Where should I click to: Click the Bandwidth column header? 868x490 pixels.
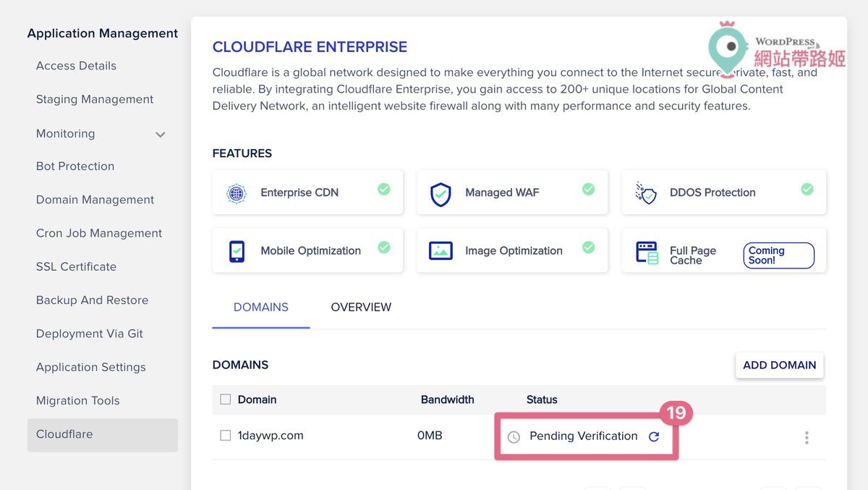pos(448,400)
